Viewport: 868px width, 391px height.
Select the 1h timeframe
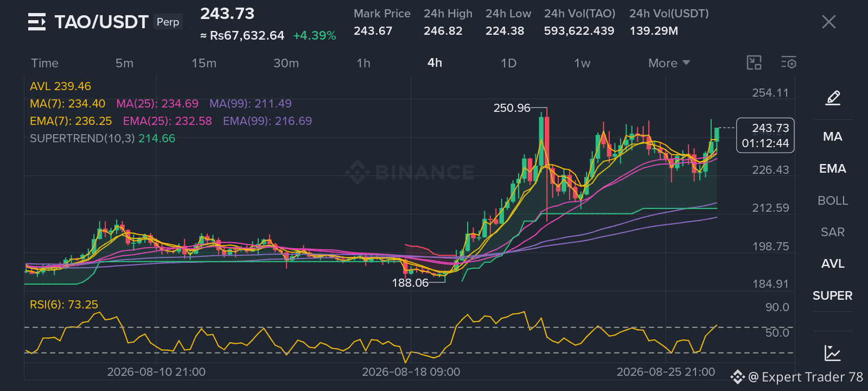(363, 63)
